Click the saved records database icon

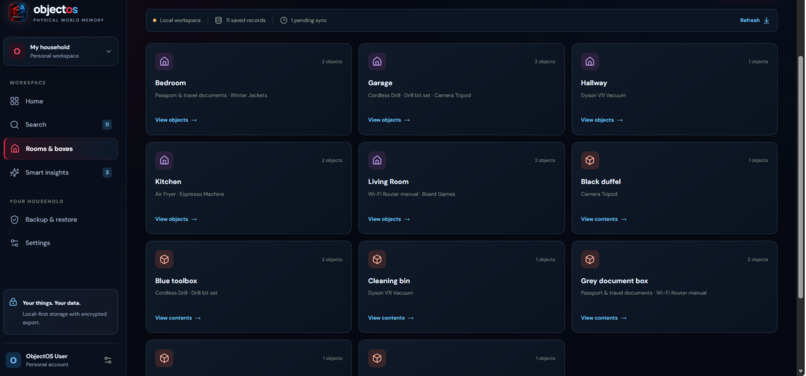click(218, 21)
